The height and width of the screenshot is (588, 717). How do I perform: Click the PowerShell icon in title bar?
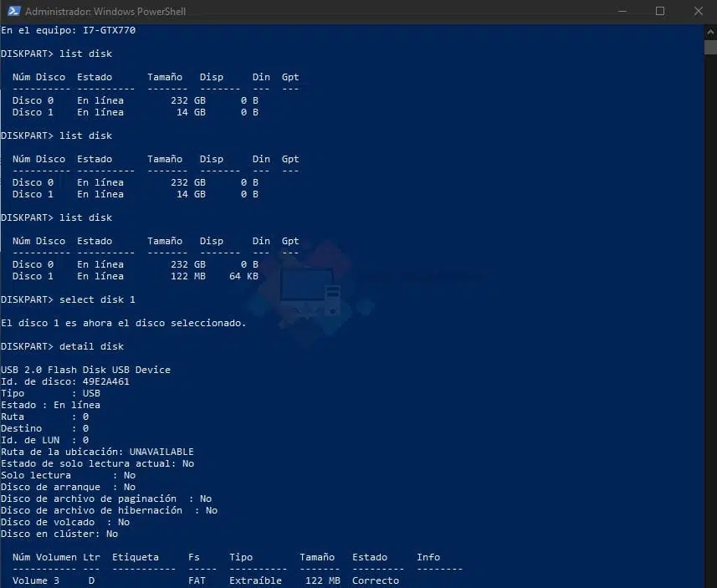tap(13, 11)
